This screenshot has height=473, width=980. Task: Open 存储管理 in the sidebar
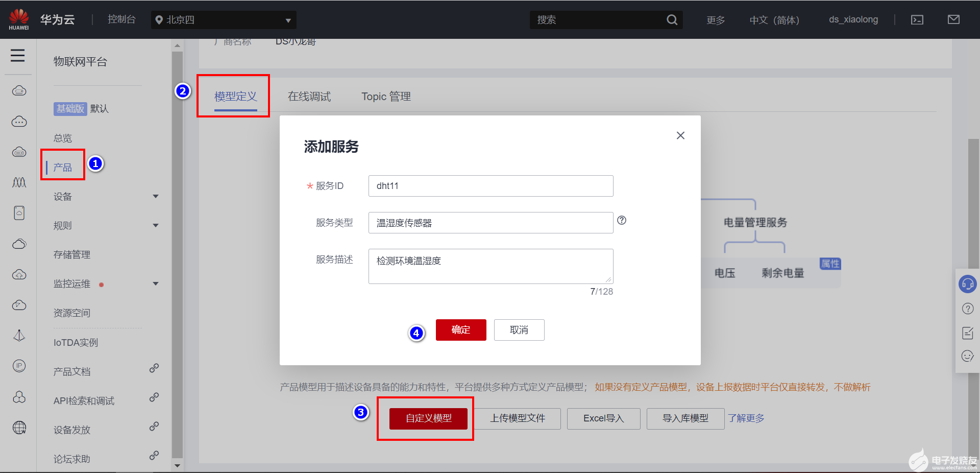(72, 255)
